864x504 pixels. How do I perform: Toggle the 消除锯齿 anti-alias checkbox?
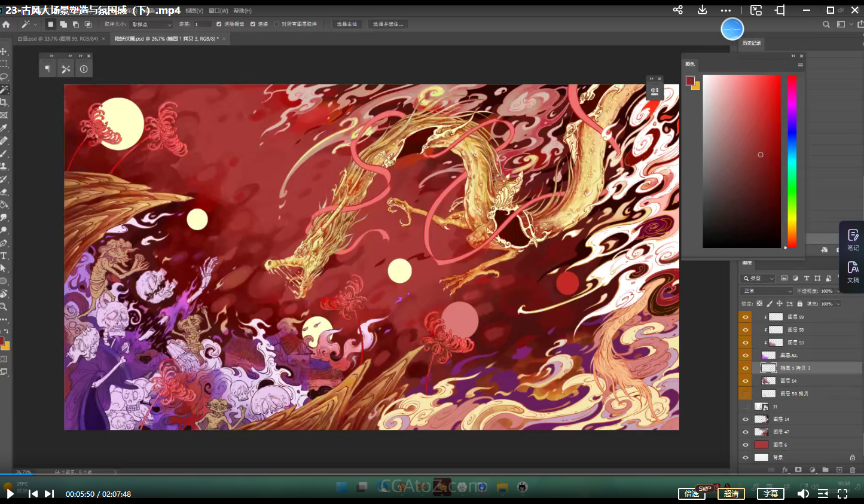tap(219, 25)
